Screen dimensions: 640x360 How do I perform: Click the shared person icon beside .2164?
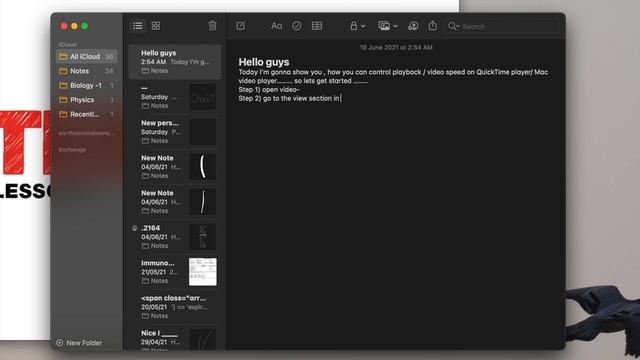135,228
